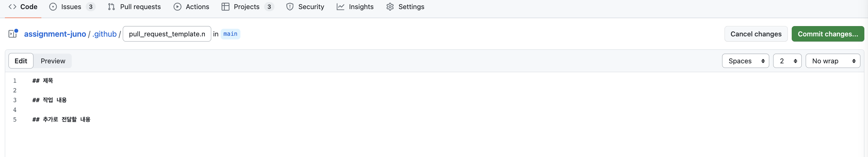This screenshot has height=157, width=868.
Task: Open the indent size 2 dropdown
Action: (787, 61)
